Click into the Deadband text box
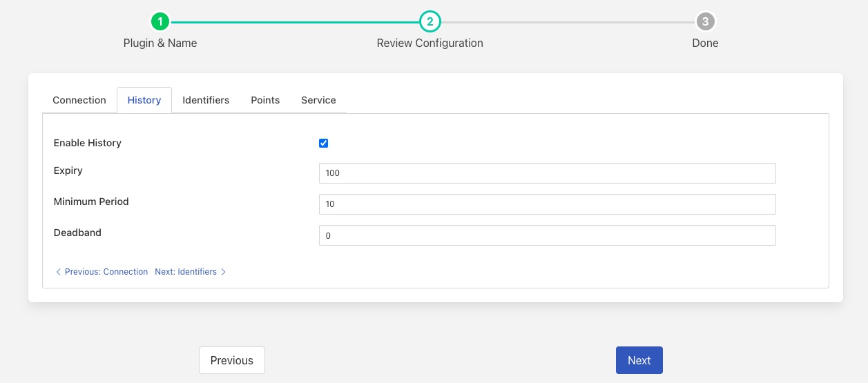 click(547, 235)
